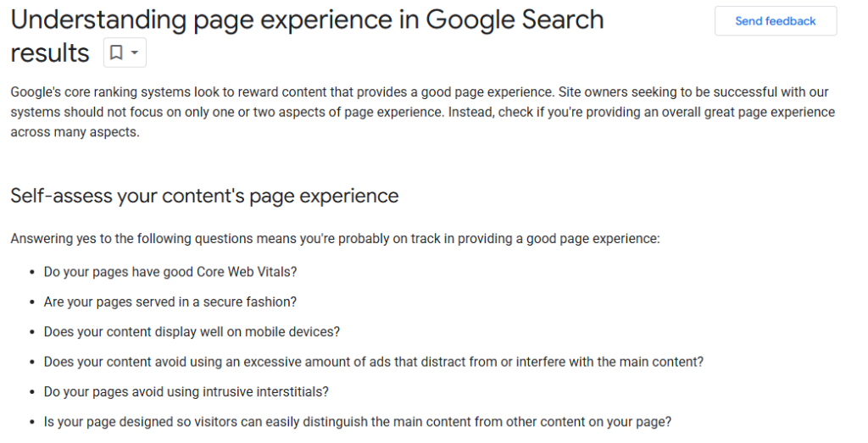Click 'Google Search' in the page title
The width and height of the screenshot is (868, 443).
coord(515,20)
